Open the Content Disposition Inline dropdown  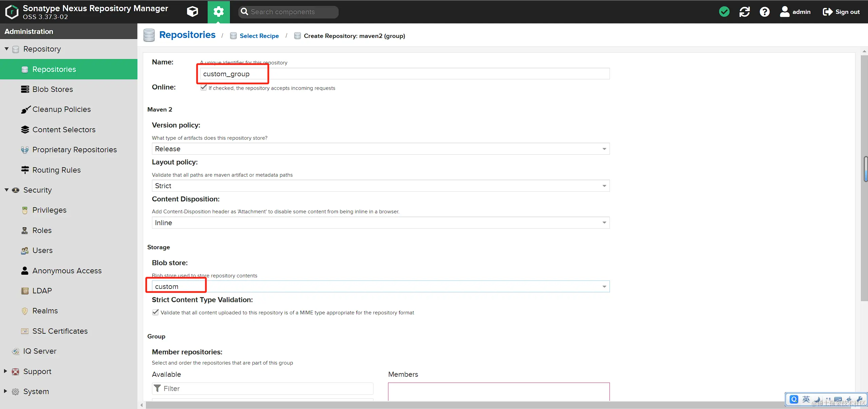click(604, 223)
